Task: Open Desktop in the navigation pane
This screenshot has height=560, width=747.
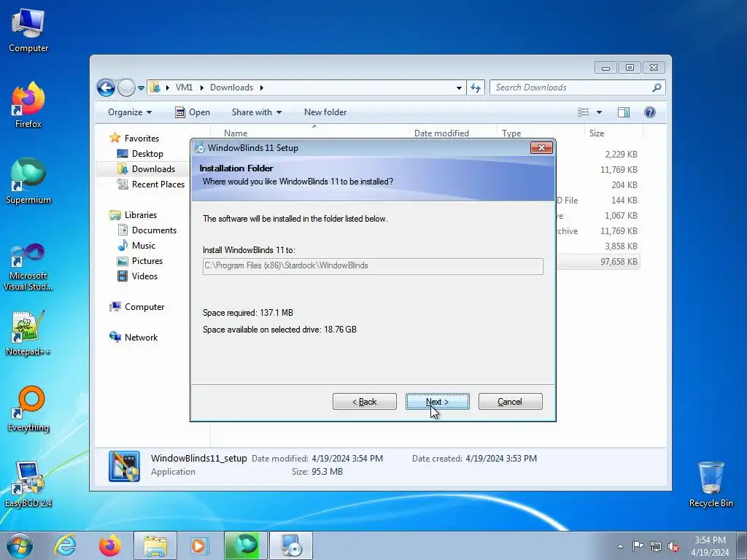Action: point(147,154)
